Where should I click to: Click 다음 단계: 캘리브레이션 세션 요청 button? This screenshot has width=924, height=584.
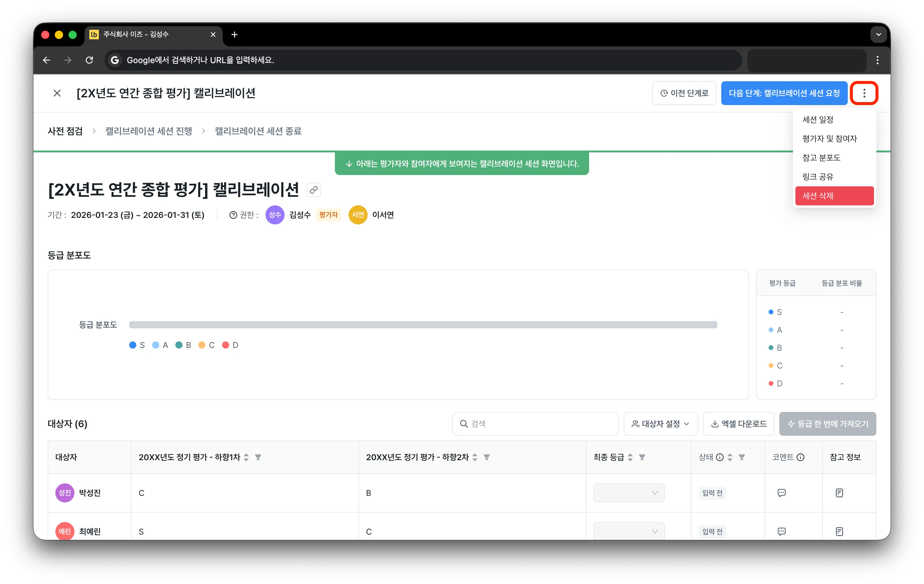(784, 93)
